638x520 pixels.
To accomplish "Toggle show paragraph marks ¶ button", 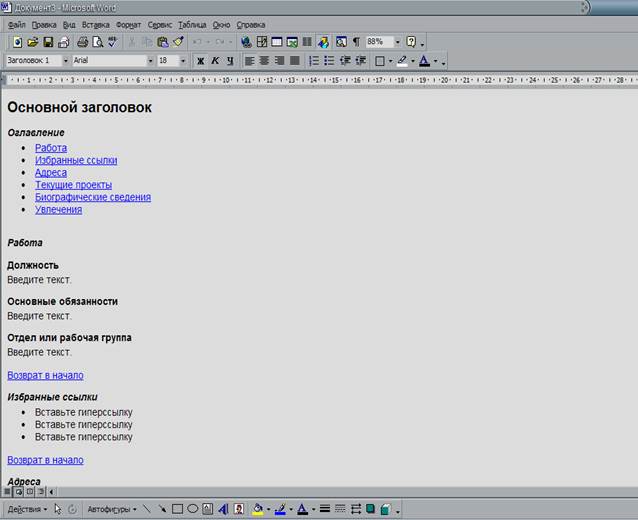I will coord(356,42).
